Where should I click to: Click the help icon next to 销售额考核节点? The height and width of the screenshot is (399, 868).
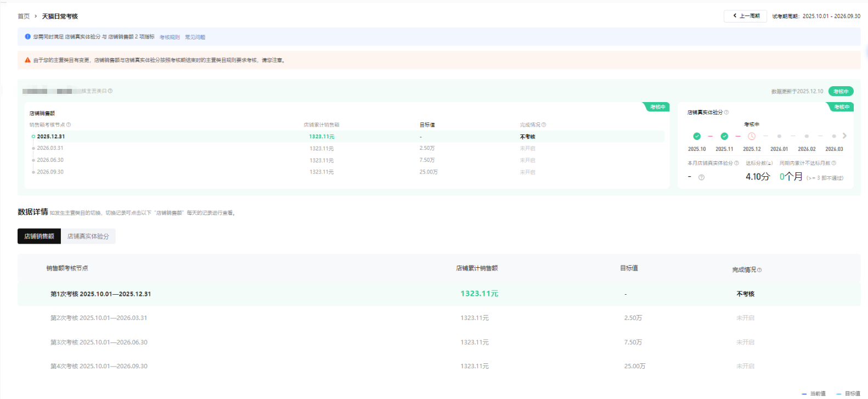[x=69, y=125]
